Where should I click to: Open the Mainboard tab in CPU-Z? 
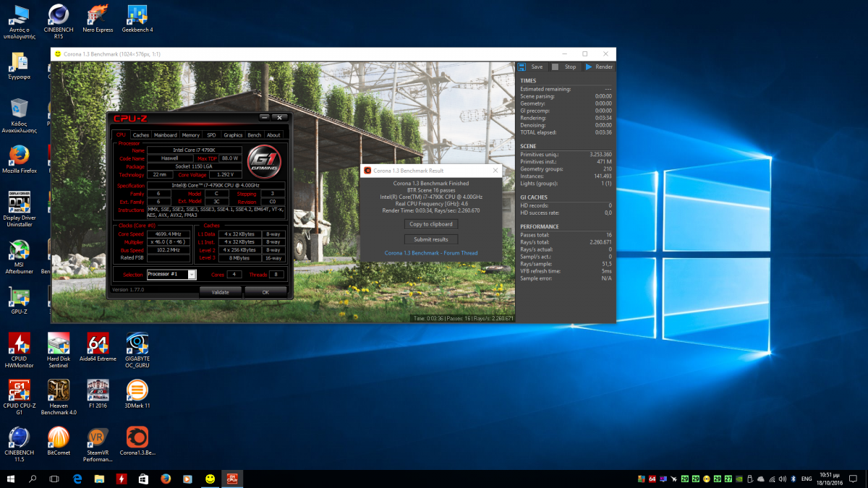pyautogui.click(x=166, y=135)
